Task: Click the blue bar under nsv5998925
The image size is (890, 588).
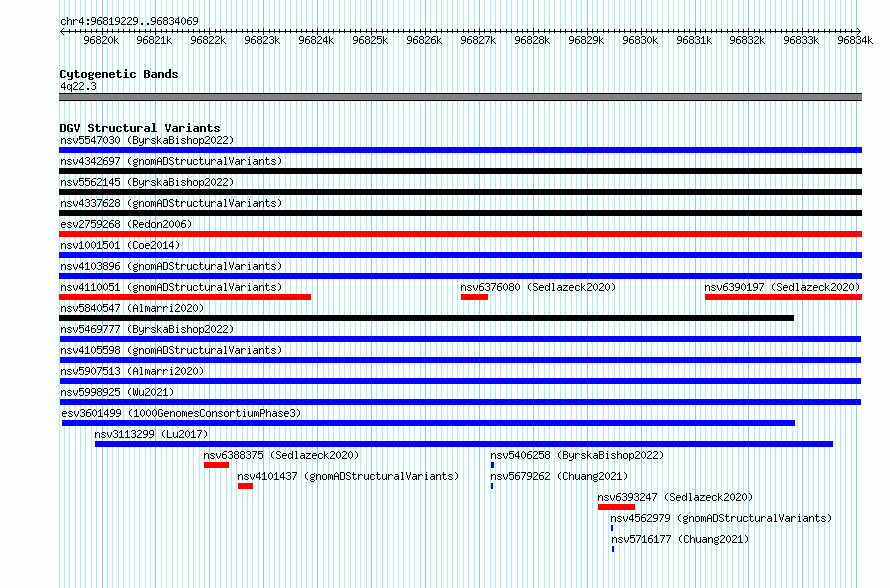Action: point(460,402)
